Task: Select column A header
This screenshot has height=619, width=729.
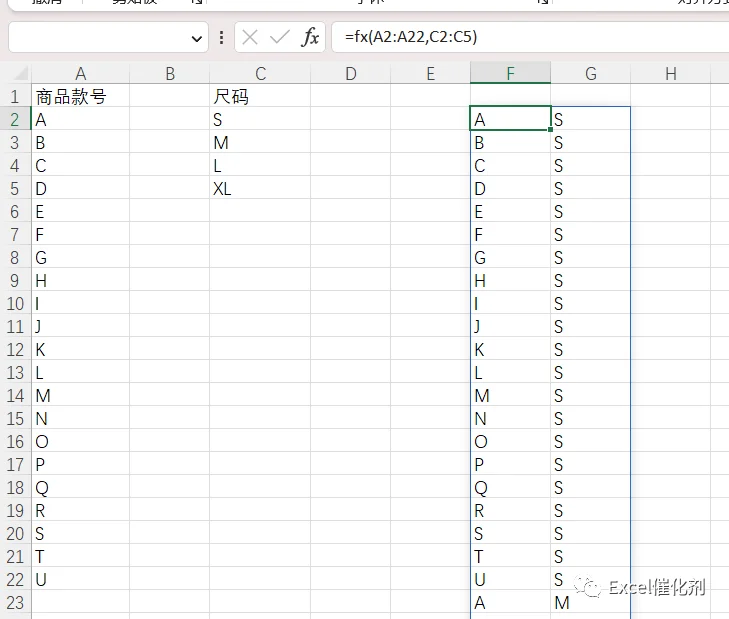Action: 80,73
